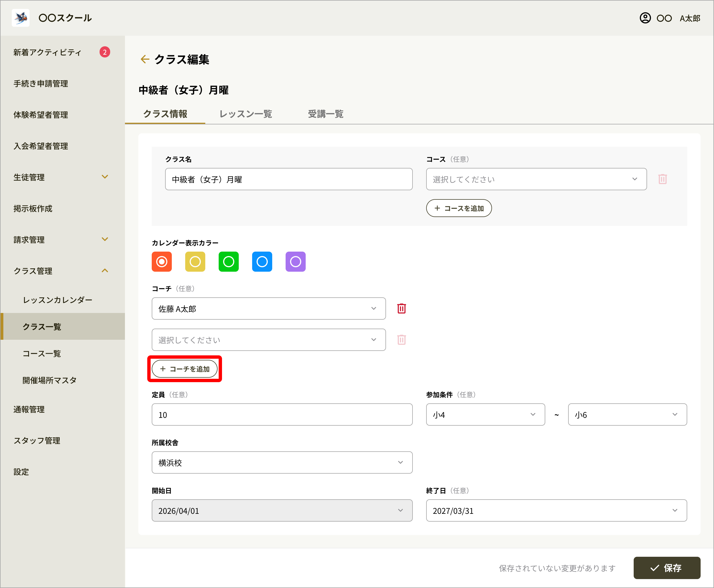714x588 pixels.
Task: Click the コースを追加 button
Action: click(459, 208)
